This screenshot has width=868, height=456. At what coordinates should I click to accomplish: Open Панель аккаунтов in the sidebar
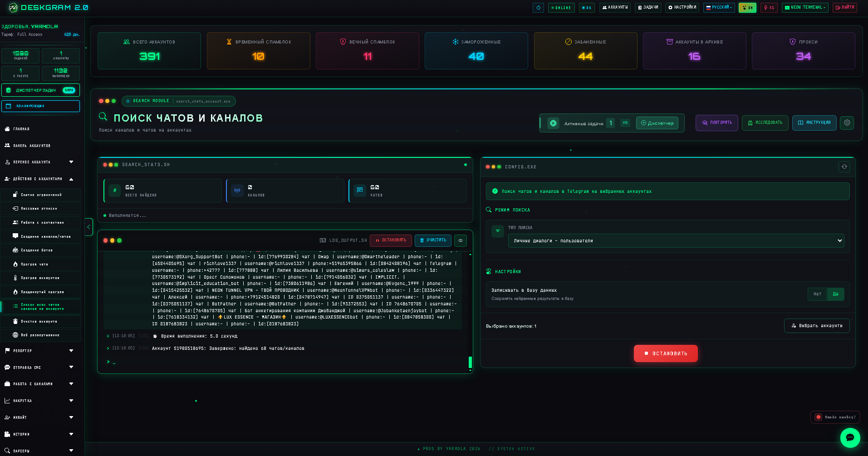[x=39, y=146]
